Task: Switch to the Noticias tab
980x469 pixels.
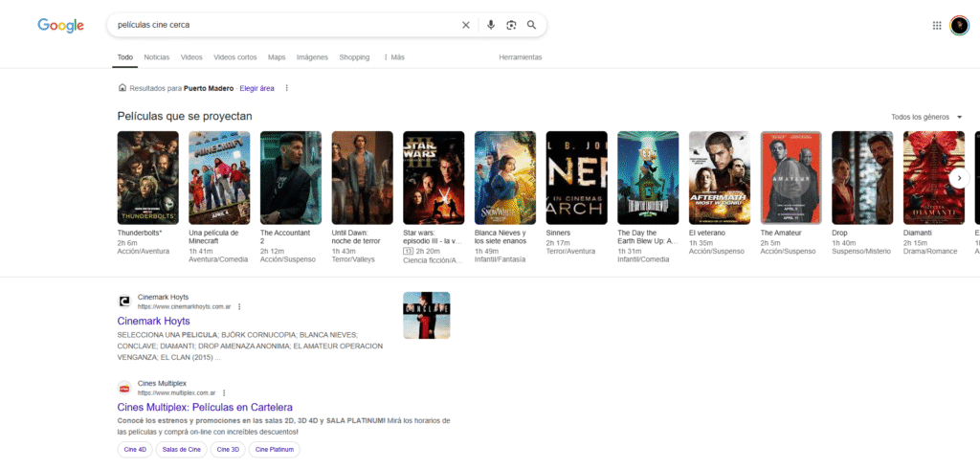Action: (x=156, y=57)
